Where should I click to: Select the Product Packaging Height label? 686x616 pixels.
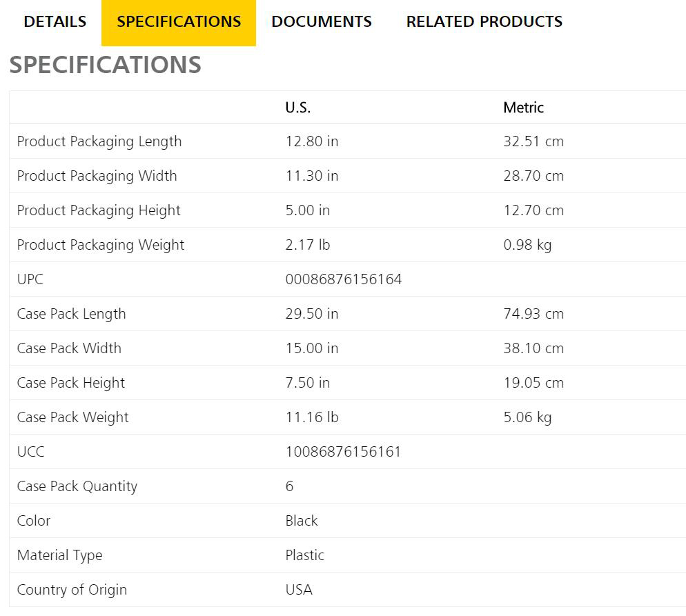99,210
